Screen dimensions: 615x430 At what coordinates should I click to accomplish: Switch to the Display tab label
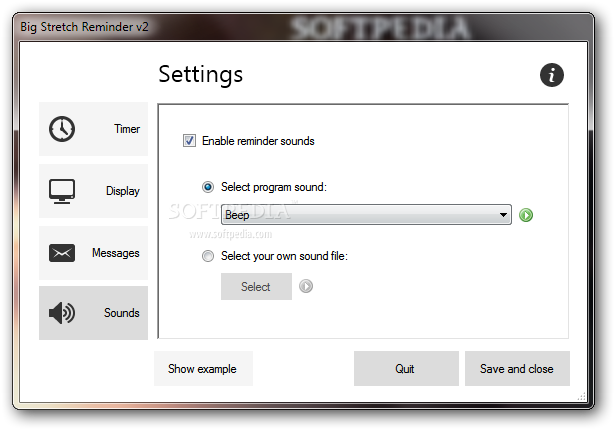click(x=123, y=191)
